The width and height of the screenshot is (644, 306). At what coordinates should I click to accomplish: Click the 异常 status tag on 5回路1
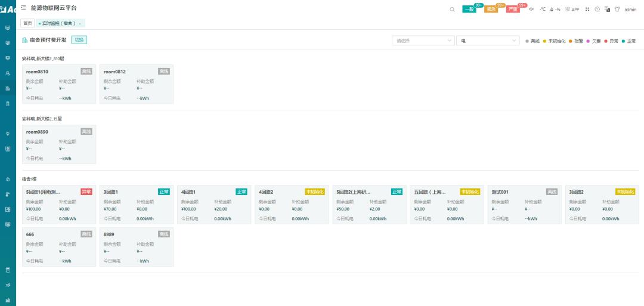point(86,192)
